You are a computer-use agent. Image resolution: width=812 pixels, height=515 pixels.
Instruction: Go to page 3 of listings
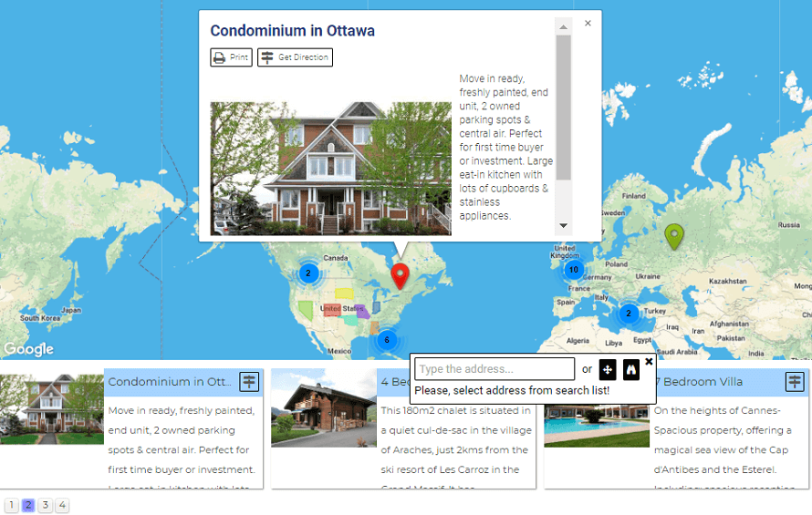(46, 505)
